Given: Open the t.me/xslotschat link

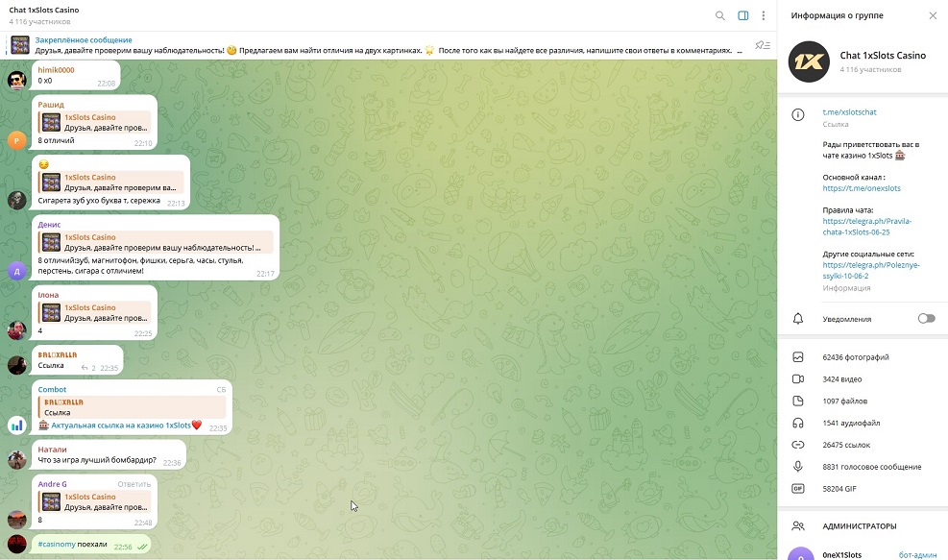Looking at the screenshot, I should 849,111.
